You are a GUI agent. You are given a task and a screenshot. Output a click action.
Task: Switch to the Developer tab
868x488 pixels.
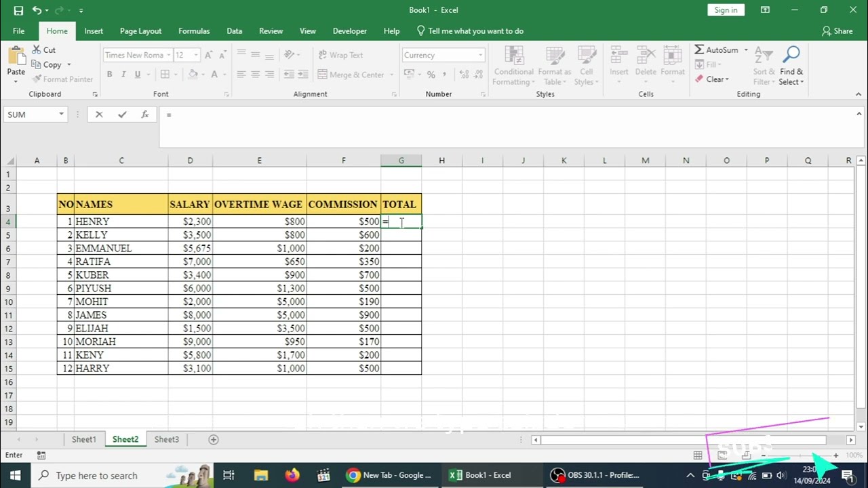pyautogui.click(x=350, y=31)
